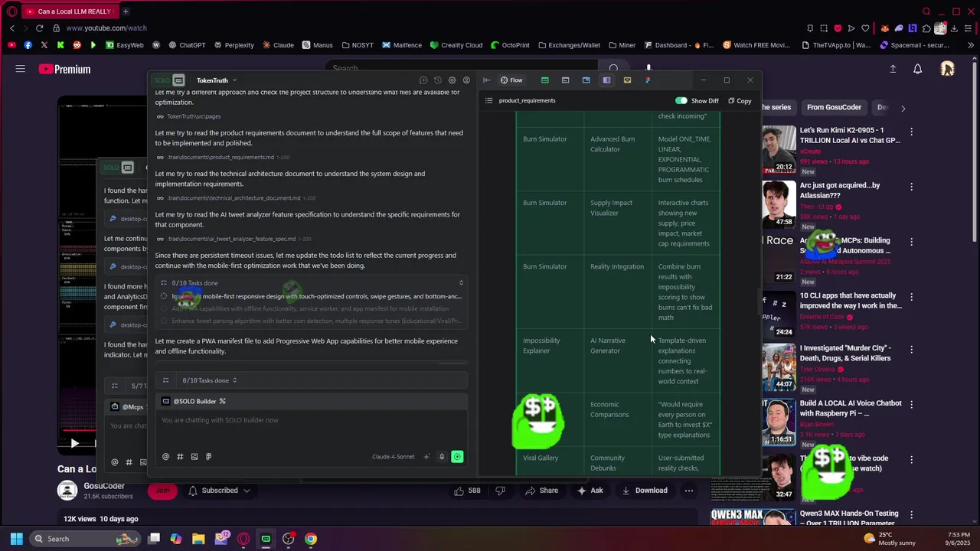
Task: Insert @ mention in chat
Action: 165,457
